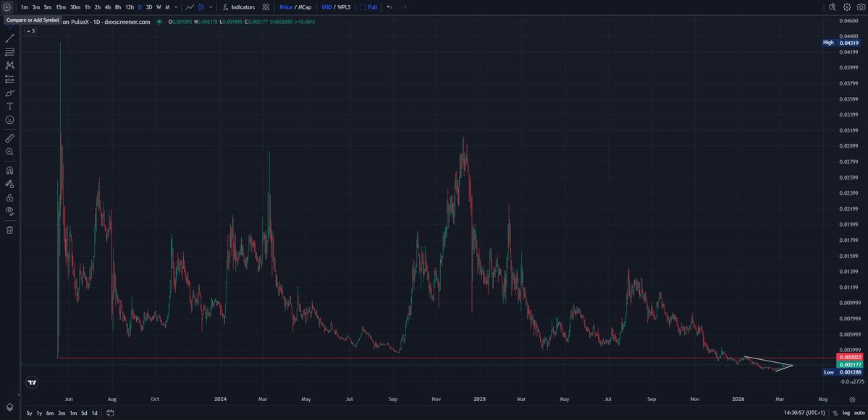Select WPLS as quote currency
868x420 pixels.
(x=344, y=7)
